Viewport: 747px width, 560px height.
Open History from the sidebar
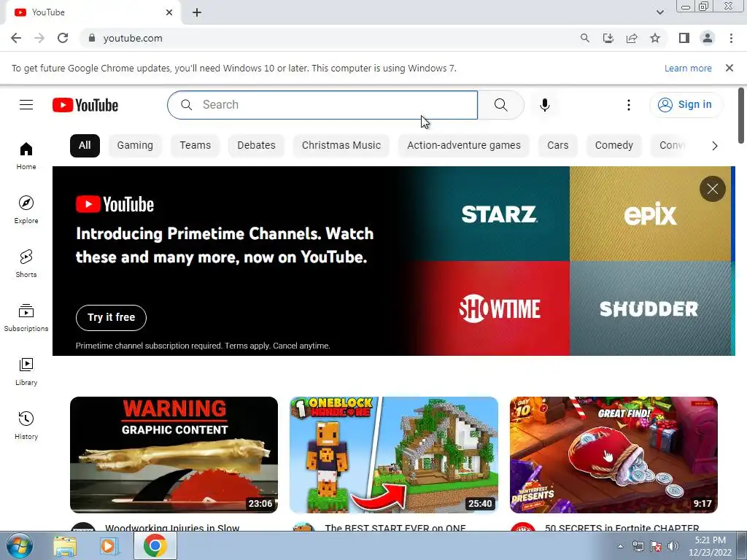point(26,425)
